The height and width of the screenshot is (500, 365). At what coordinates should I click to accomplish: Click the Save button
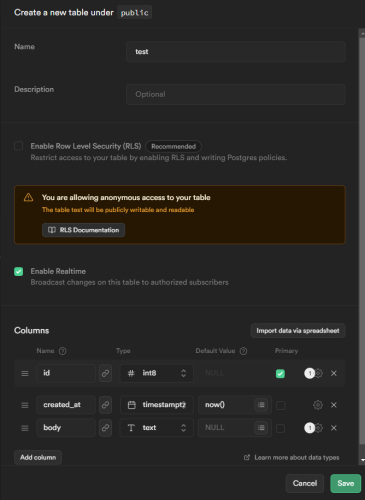point(346,483)
